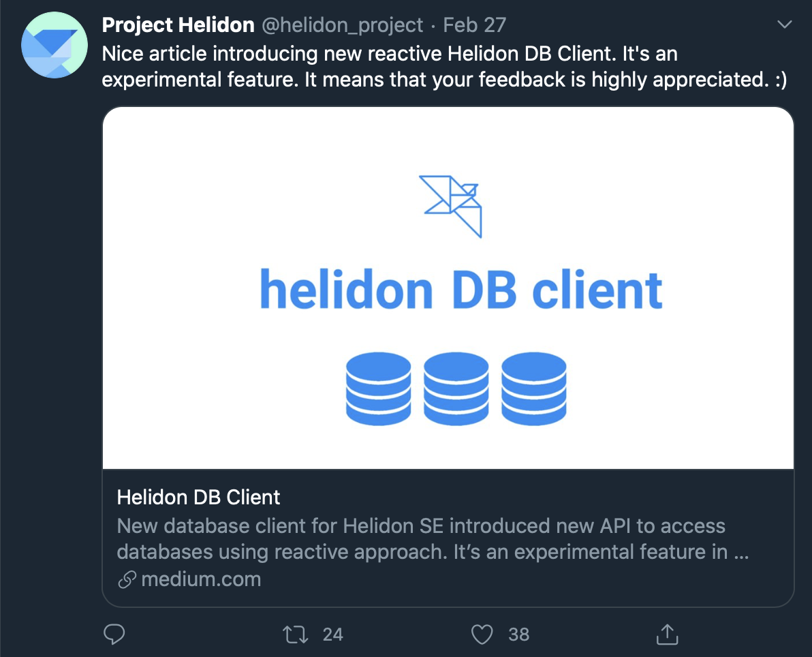Expand the tweet options chevron menu
The width and height of the screenshot is (812, 657).
click(x=785, y=25)
